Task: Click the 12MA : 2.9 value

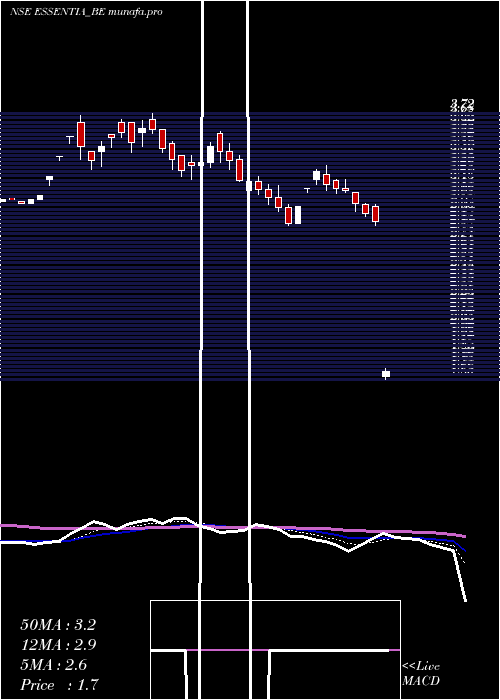Action: point(58,645)
